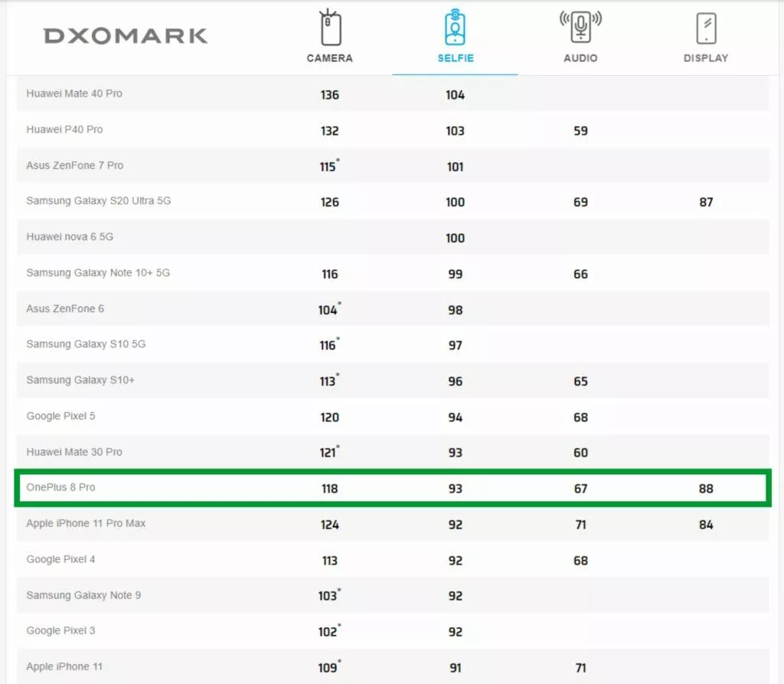Open Samsung Galaxy S20 Ultra 5G entry

[x=99, y=201]
